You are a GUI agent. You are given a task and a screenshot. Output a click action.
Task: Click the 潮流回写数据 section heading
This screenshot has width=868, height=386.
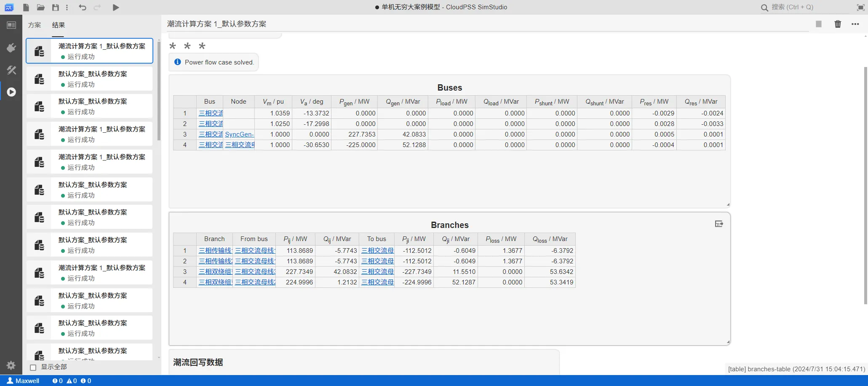pyautogui.click(x=198, y=362)
